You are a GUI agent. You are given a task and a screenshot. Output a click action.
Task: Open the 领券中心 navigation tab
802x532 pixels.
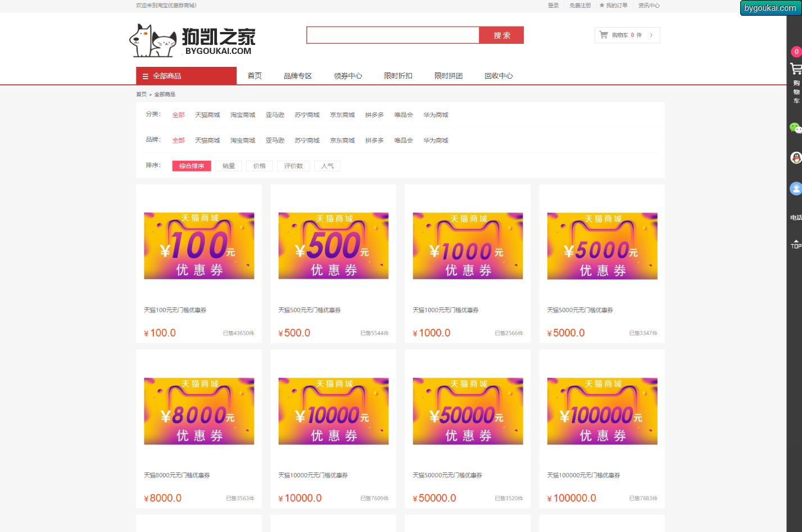pyautogui.click(x=348, y=76)
